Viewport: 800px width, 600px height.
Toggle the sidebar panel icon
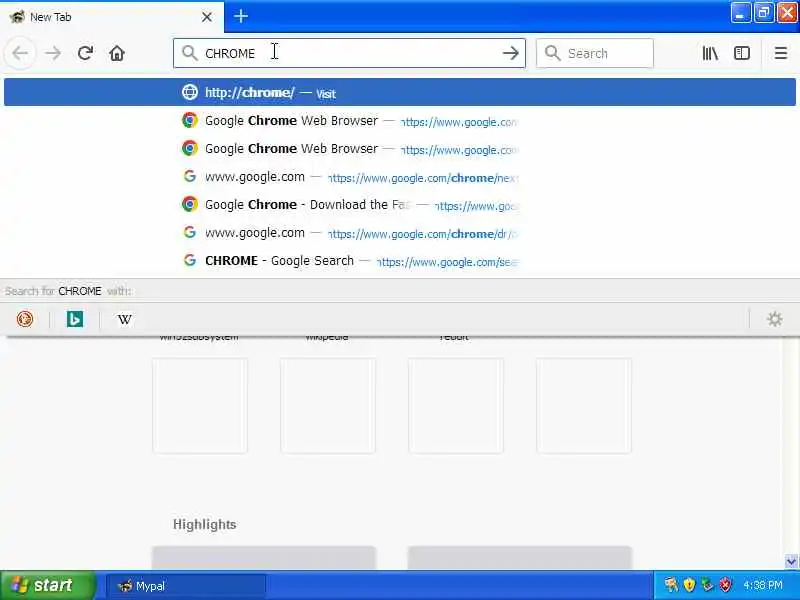(x=742, y=53)
